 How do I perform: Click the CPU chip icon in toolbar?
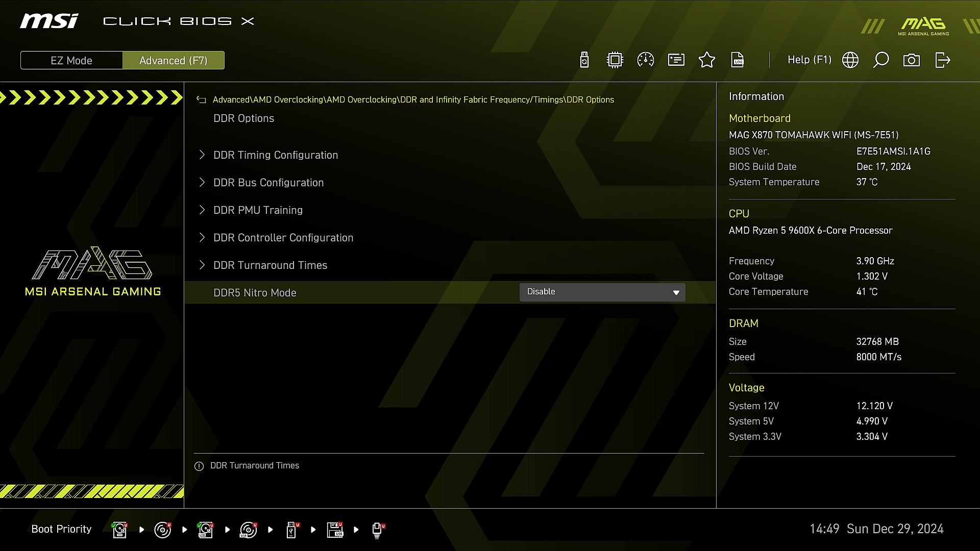[x=615, y=60]
